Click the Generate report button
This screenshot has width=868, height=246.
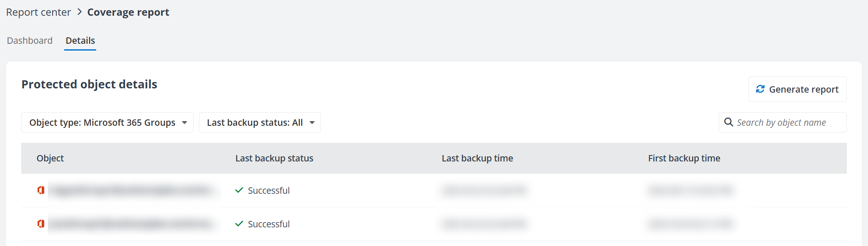[797, 89]
